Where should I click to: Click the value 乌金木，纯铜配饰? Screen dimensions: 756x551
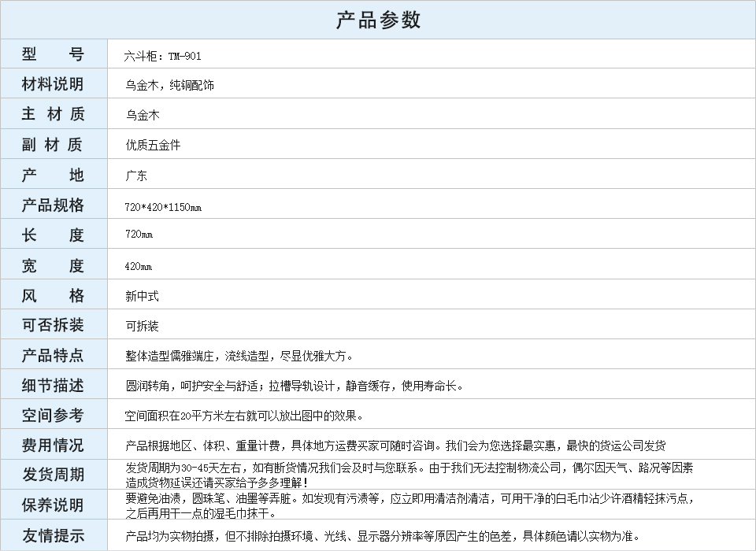point(170,85)
